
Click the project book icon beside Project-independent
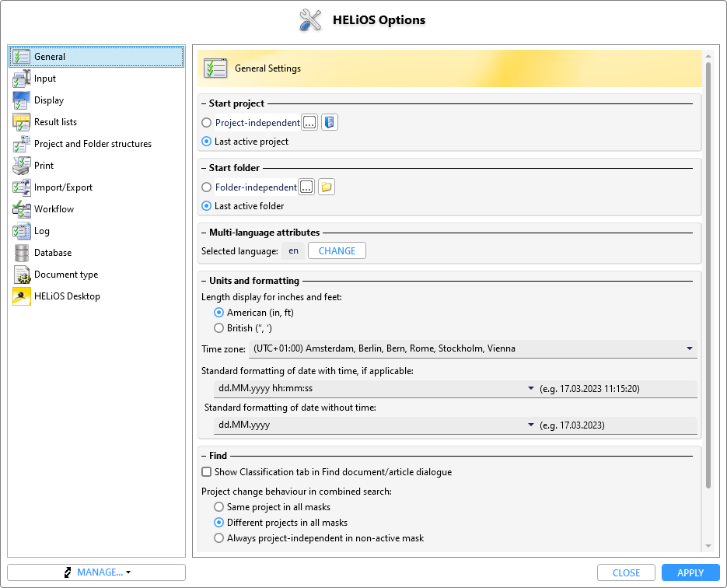(329, 122)
